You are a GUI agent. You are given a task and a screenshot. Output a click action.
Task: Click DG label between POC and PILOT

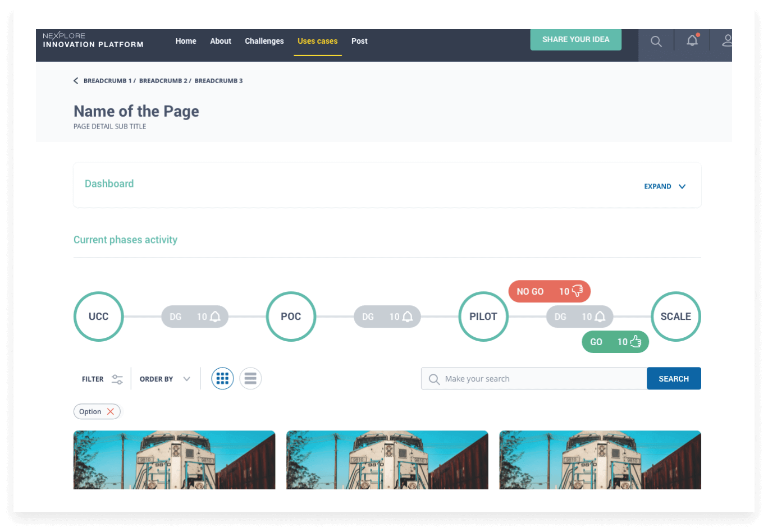point(368,317)
